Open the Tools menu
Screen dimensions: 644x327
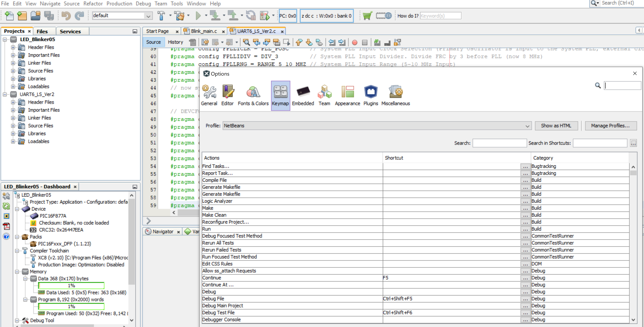point(177,3)
